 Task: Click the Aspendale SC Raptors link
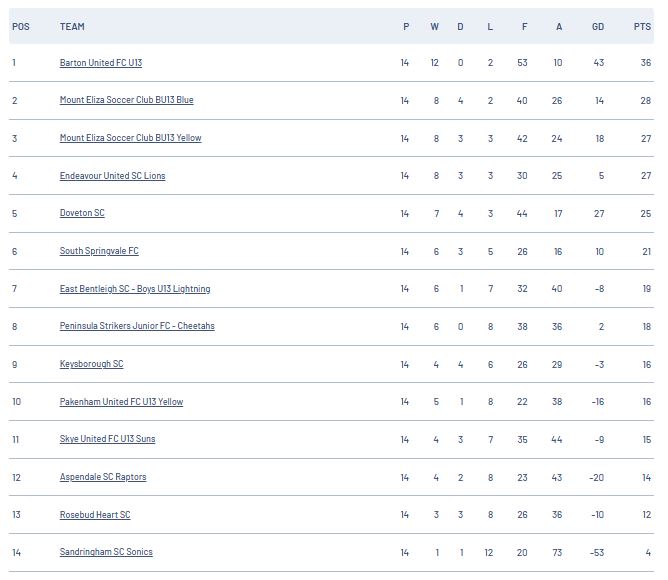pyautogui.click(x=103, y=477)
